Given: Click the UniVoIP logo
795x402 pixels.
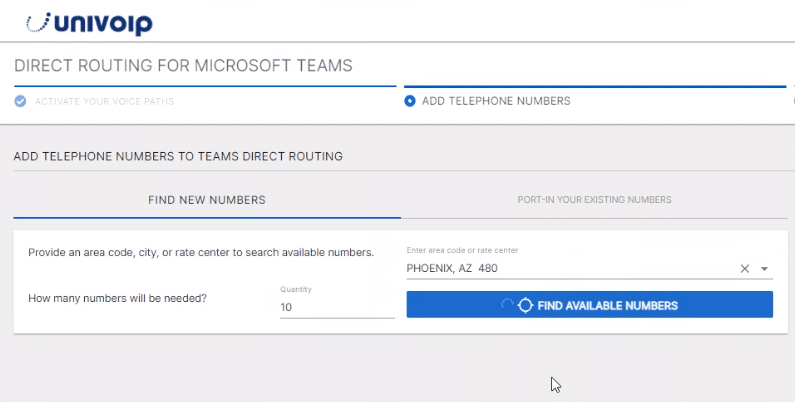Looking at the screenshot, I should pyautogui.click(x=89, y=24).
